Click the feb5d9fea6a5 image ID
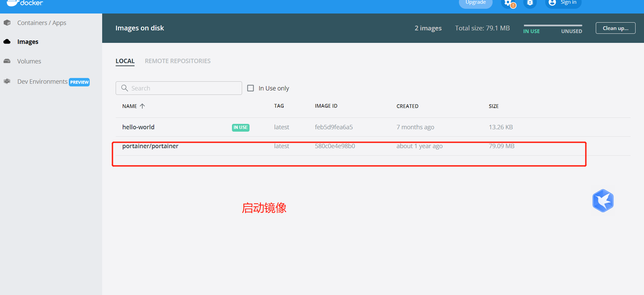The width and height of the screenshot is (644, 295). [334, 127]
